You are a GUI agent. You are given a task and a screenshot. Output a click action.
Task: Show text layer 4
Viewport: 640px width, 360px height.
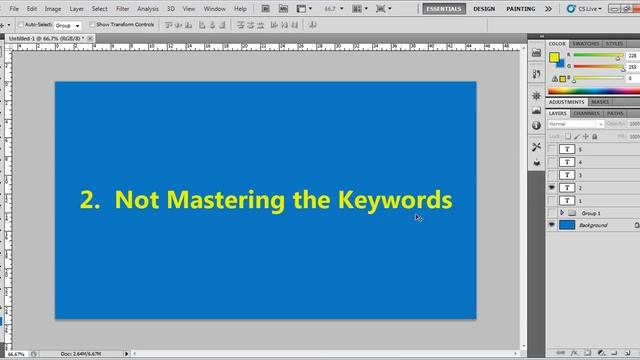(x=552, y=162)
